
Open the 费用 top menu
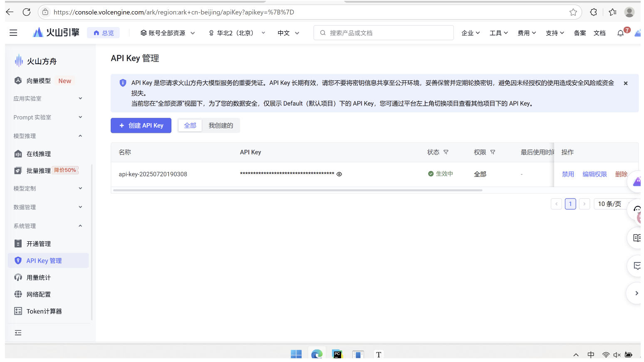[527, 33]
